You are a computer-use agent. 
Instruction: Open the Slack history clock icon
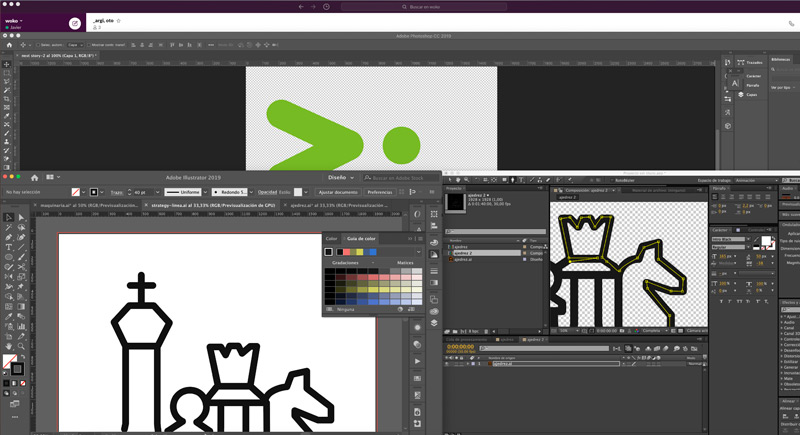(x=326, y=6)
